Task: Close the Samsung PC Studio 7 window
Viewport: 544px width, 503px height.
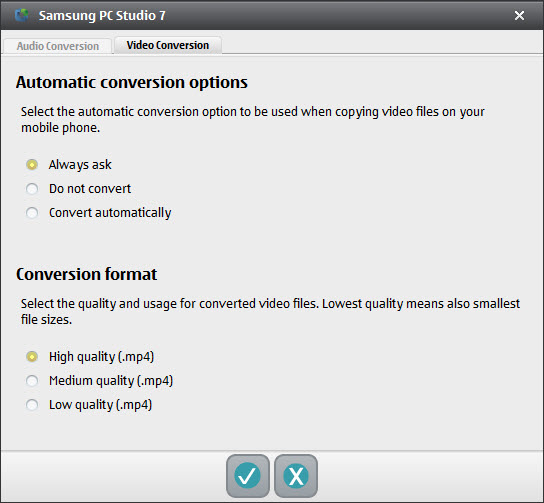Action: 519,15
